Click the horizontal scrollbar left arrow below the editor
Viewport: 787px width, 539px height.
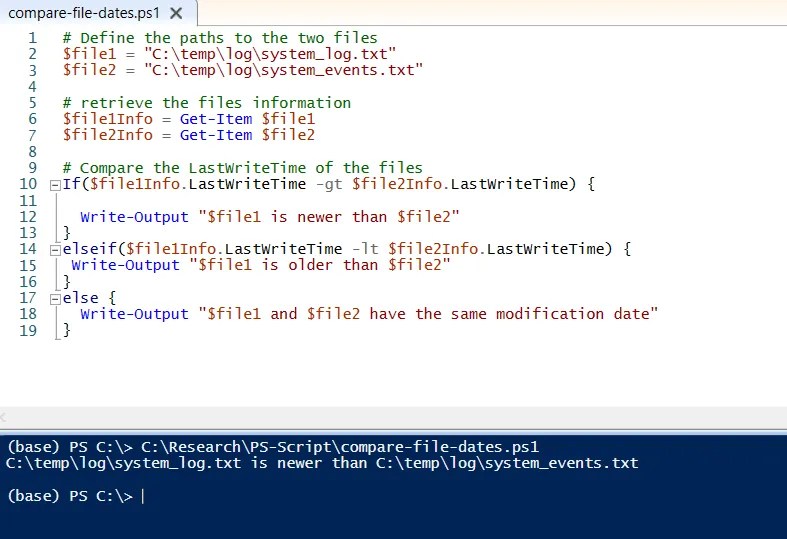pyautogui.click(x=3, y=418)
